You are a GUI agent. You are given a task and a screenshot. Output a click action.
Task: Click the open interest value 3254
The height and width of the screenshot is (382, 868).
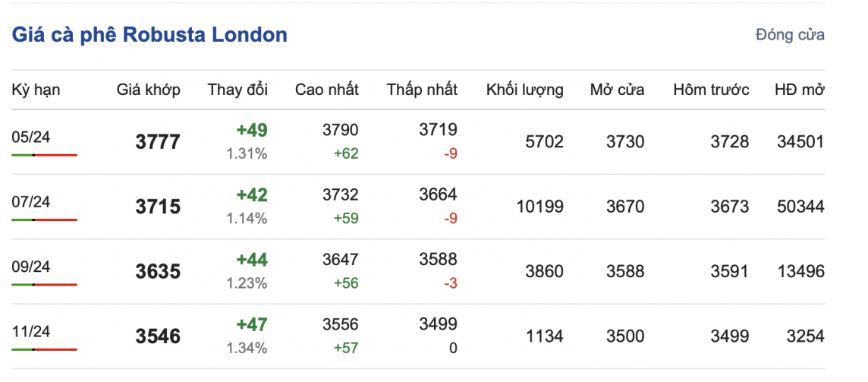804,336
